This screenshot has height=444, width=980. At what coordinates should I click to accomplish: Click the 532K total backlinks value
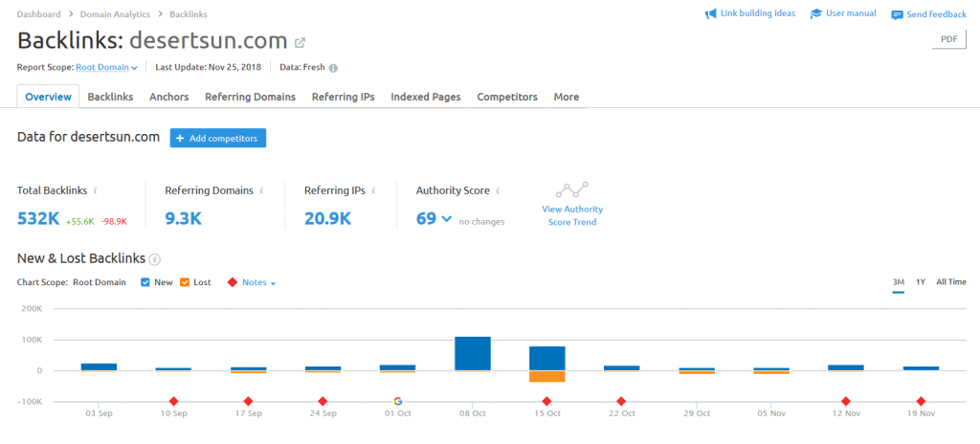(x=38, y=219)
